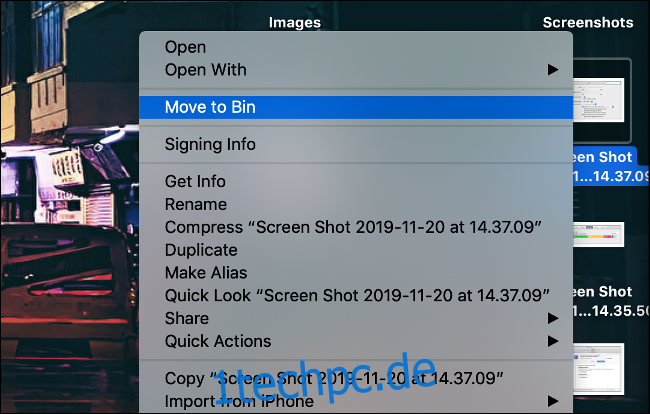The height and width of the screenshot is (414, 650).
Task: Click the colored-bar screenshot thumbnail
Action: click(x=599, y=235)
